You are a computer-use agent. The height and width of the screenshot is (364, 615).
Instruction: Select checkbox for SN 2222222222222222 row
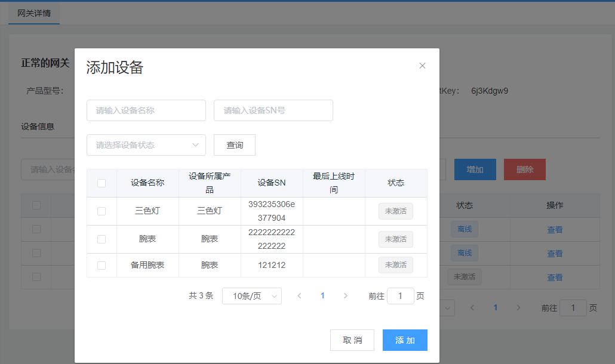pos(102,239)
